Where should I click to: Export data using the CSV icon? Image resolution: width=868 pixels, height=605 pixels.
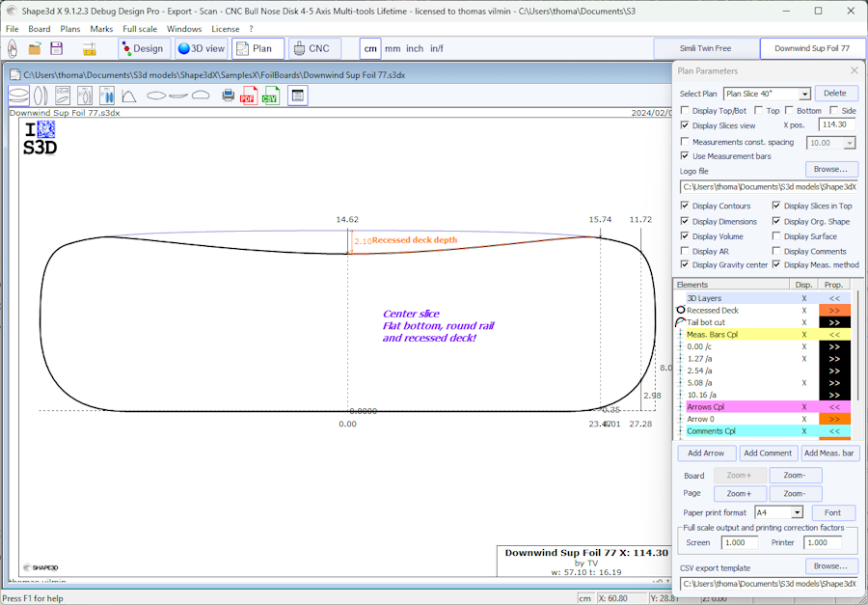(x=270, y=96)
